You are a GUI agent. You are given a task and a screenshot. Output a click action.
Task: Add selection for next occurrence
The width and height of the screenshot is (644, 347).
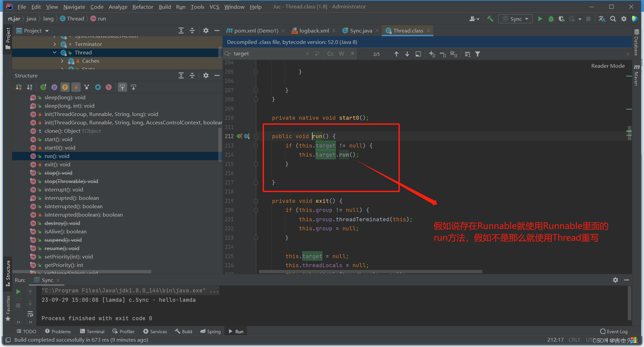click(432, 54)
